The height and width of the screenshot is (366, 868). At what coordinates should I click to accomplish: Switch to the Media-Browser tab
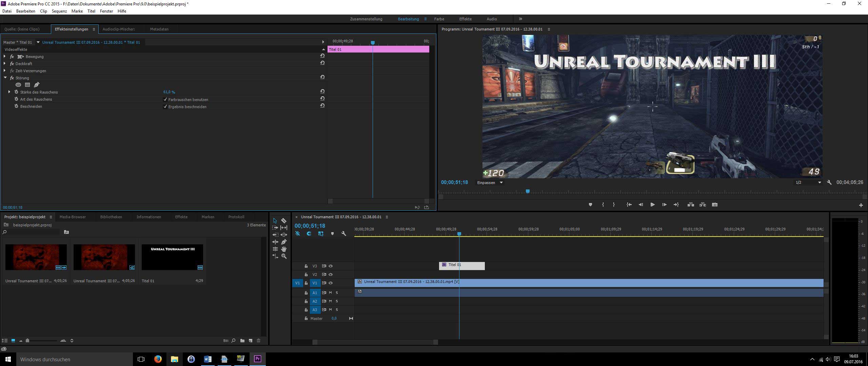tap(73, 217)
